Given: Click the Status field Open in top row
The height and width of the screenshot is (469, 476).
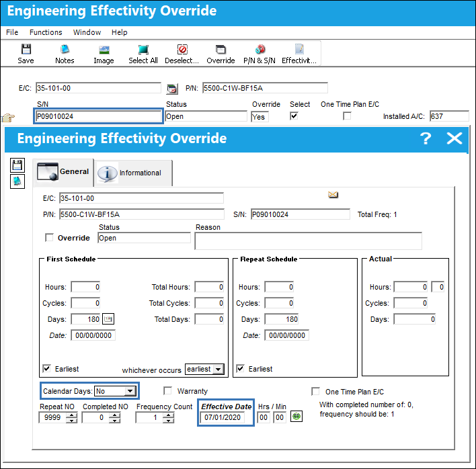Looking at the screenshot, I should point(206,116).
